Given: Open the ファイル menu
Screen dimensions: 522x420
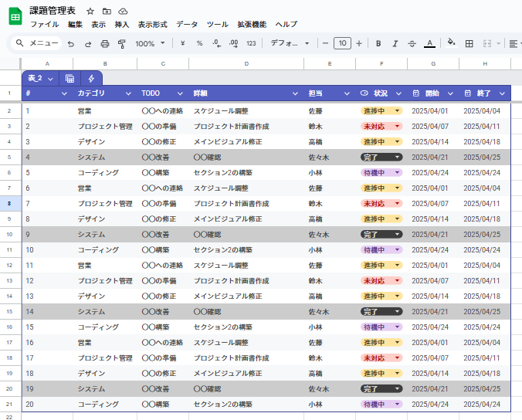Looking at the screenshot, I should point(45,24).
